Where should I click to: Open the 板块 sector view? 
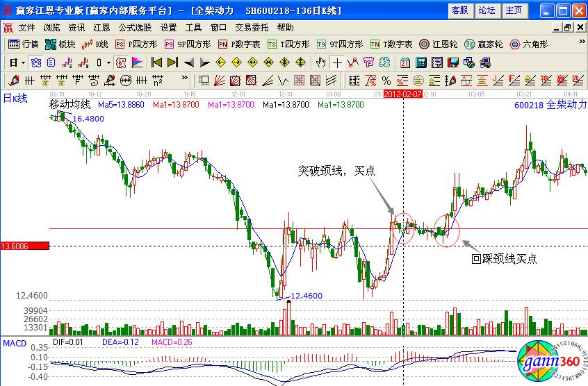tap(60, 44)
